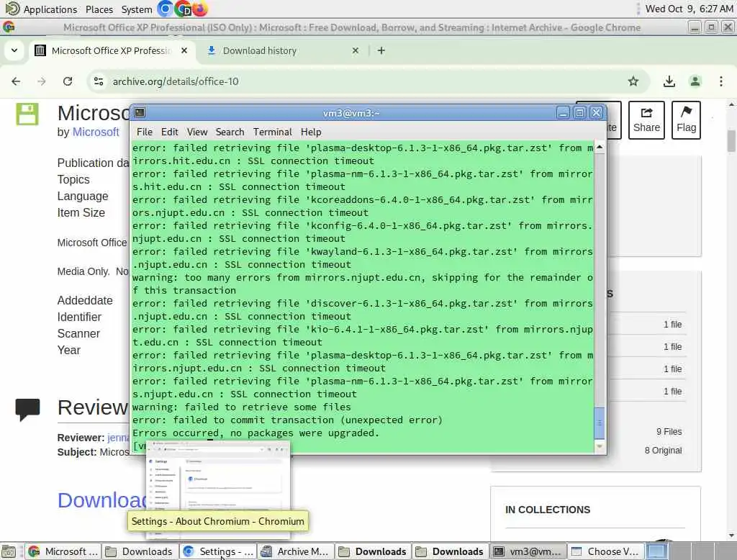The width and height of the screenshot is (737, 560).
Task: Open the Chrome three-dot menu
Action: (x=721, y=81)
